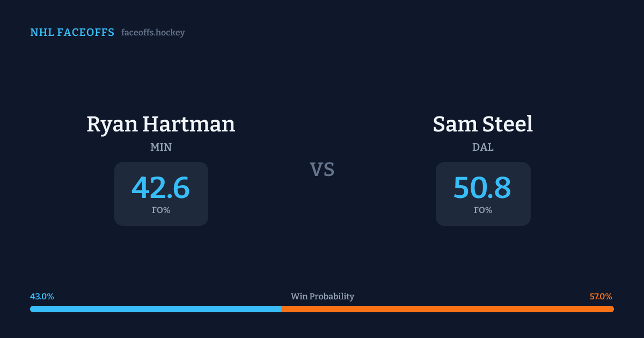Viewport: 644px width, 338px height.
Task: Click the DAL team abbreviation
Action: (x=483, y=148)
